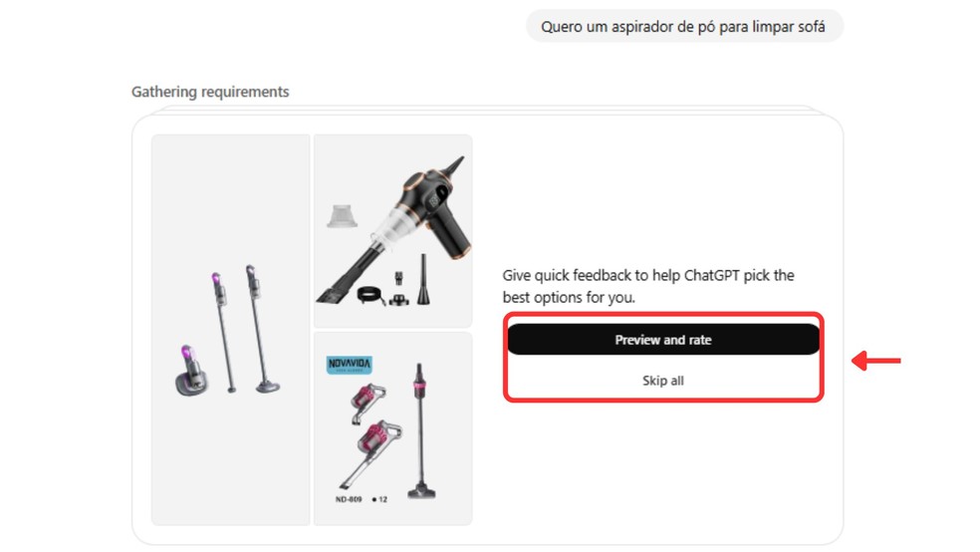Click the 'Give quick feedback' description text
980x552 pixels.
coord(648,286)
